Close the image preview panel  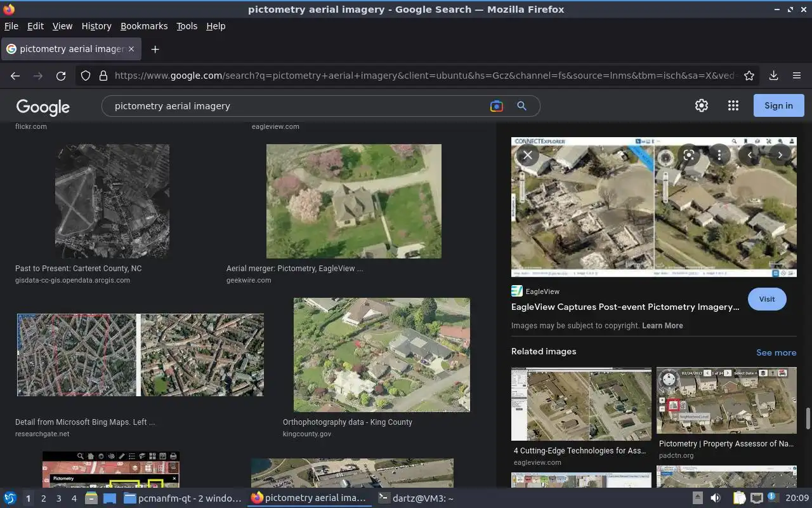point(528,155)
